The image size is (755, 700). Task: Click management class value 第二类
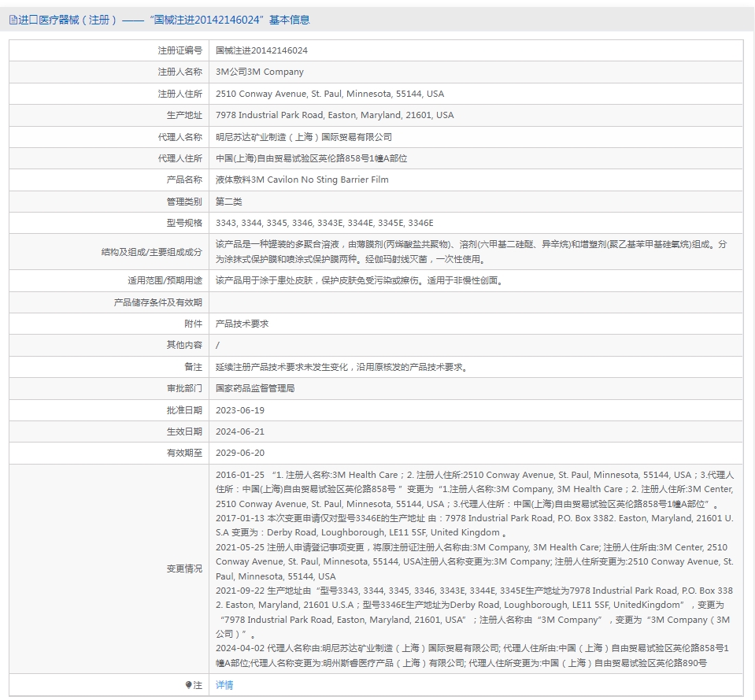coord(229,202)
